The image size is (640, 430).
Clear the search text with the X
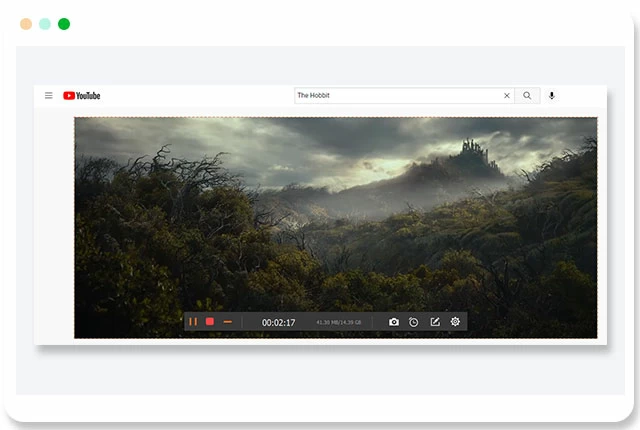[506, 96]
